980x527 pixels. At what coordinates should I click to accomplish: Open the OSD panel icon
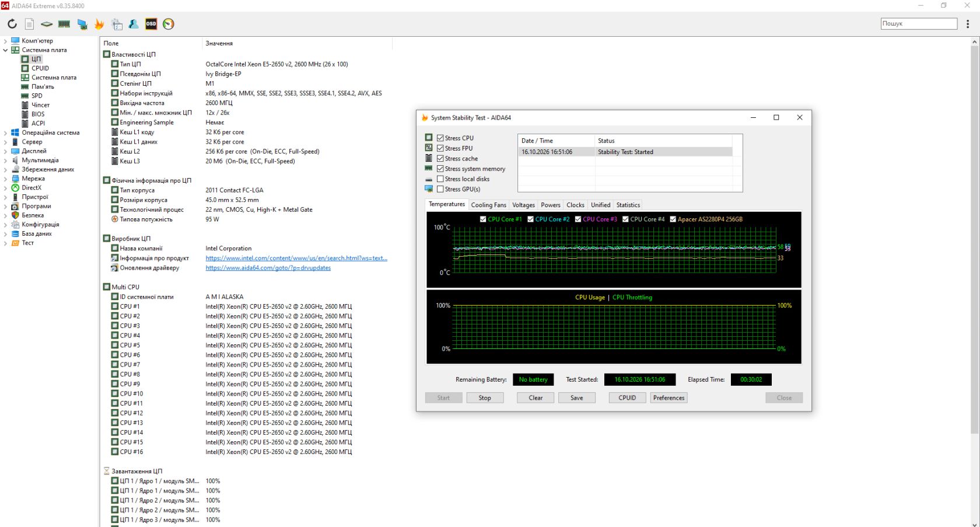tap(151, 24)
